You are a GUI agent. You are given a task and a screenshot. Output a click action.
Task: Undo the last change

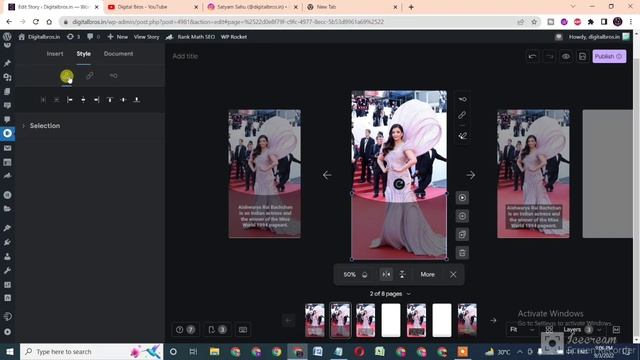[532, 56]
